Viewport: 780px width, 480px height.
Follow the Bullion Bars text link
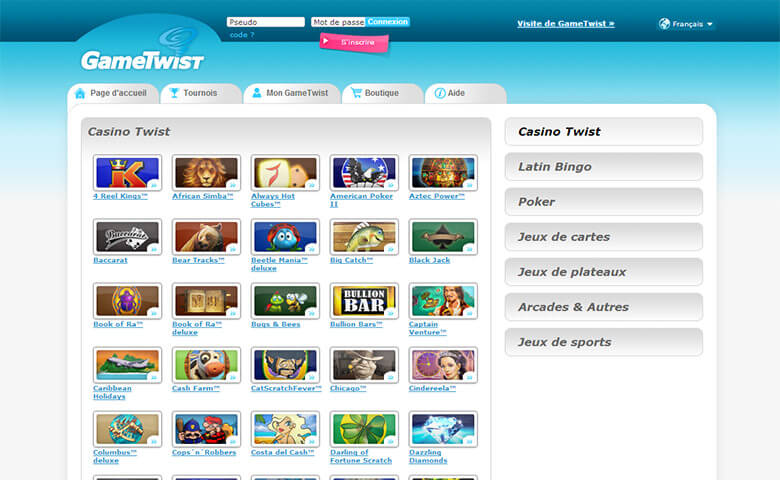(356, 324)
